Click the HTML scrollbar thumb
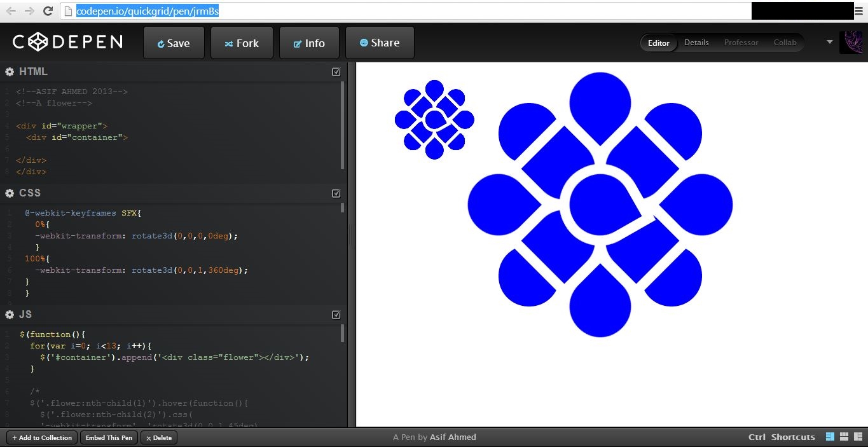The image size is (868, 447). click(343, 125)
